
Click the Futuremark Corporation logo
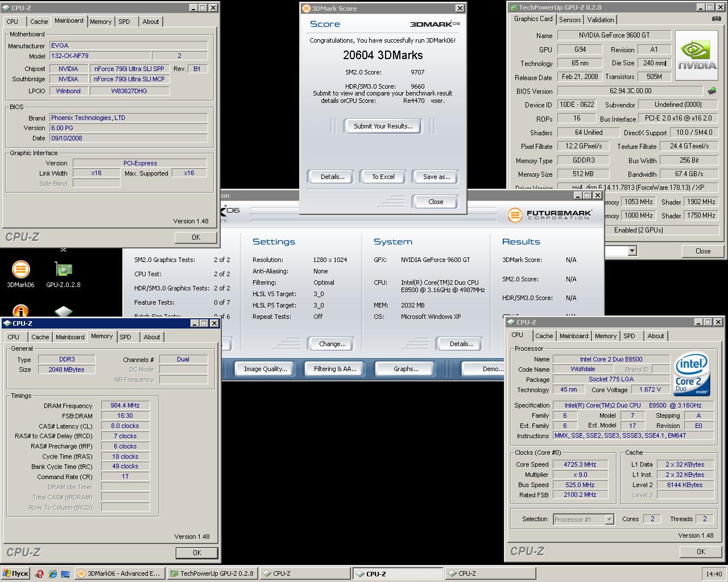(550, 215)
